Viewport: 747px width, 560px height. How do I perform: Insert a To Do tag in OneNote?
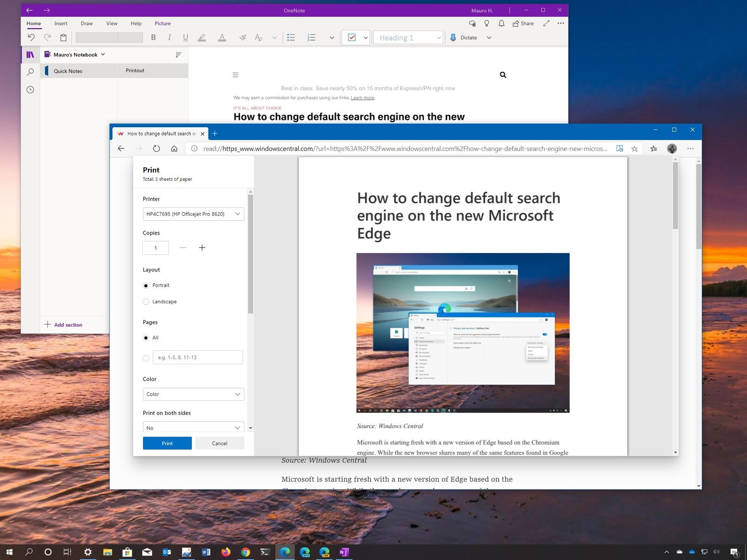click(352, 37)
